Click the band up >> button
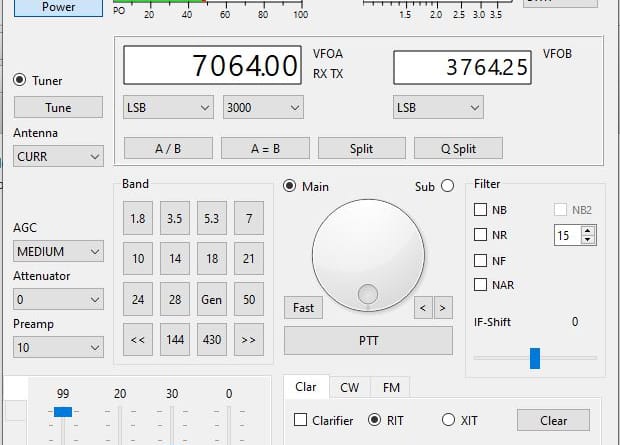620x445 pixels. (249, 340)
